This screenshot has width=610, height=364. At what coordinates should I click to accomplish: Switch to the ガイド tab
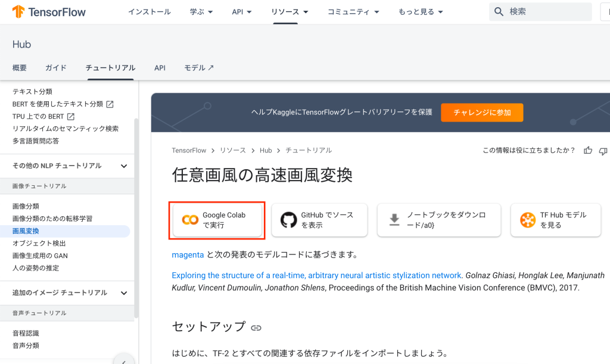tap(56, 68)
